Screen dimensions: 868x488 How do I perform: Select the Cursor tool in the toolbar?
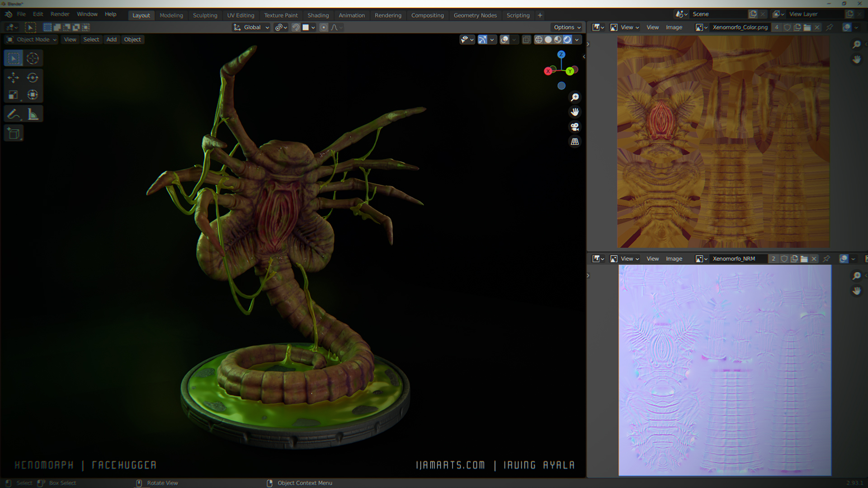33,58
